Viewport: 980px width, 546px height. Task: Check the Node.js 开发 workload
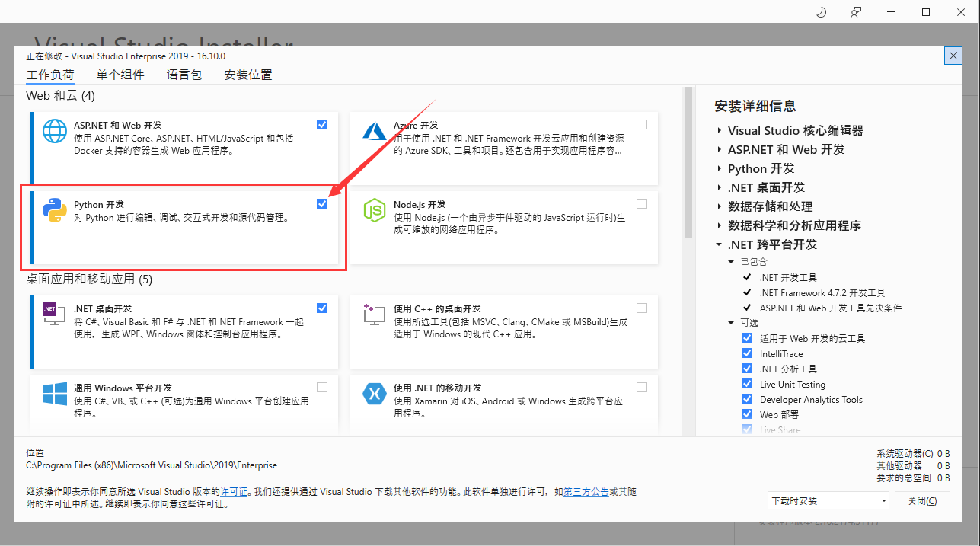click(642, 203)
